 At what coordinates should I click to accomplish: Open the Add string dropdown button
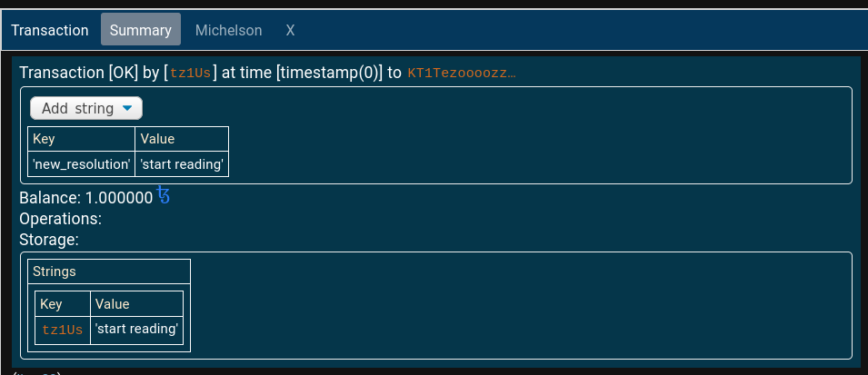(86, 108)
